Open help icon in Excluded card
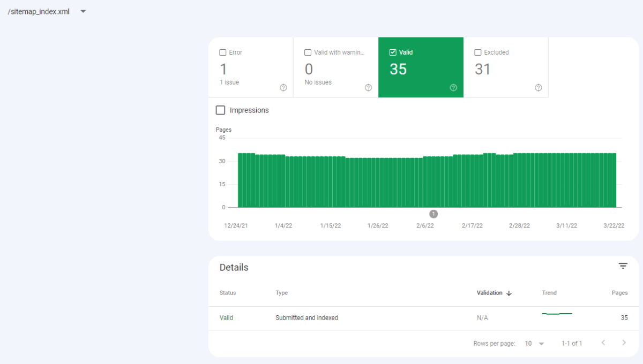 coord(539,88)
